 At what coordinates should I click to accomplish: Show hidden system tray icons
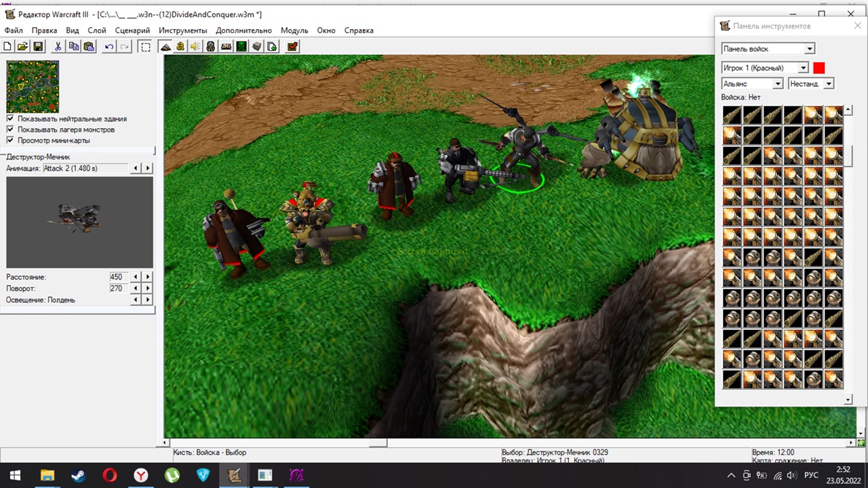click(x=731, y=475)
